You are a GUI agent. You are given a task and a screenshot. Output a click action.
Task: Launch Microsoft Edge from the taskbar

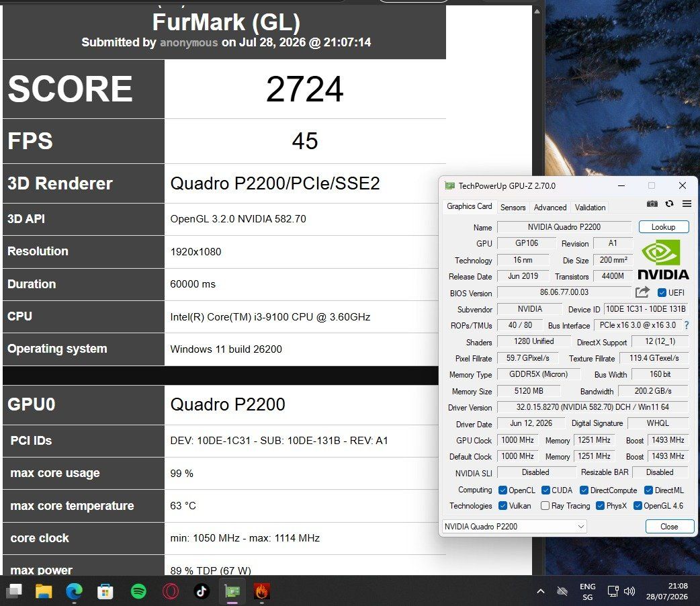click(x=74, y=591)
